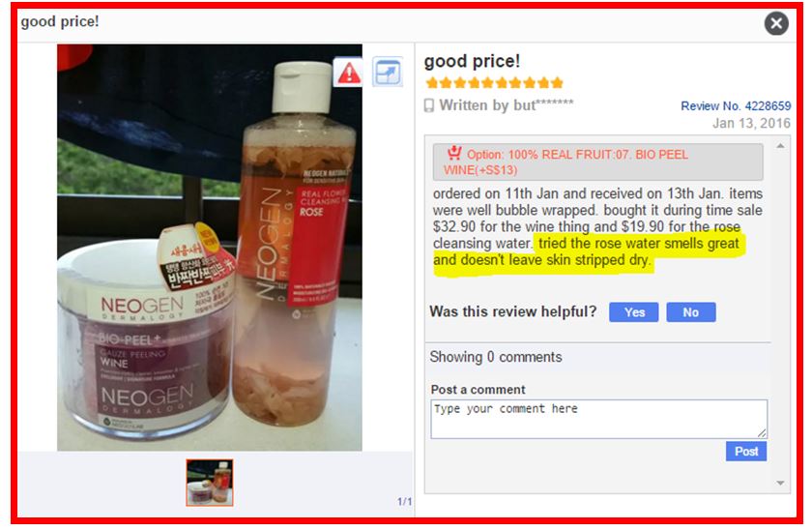Click the scroll-down arrow of review panel
Image resolution: width=812 pixels, height=530 pixels.
(x=780, y=483)
